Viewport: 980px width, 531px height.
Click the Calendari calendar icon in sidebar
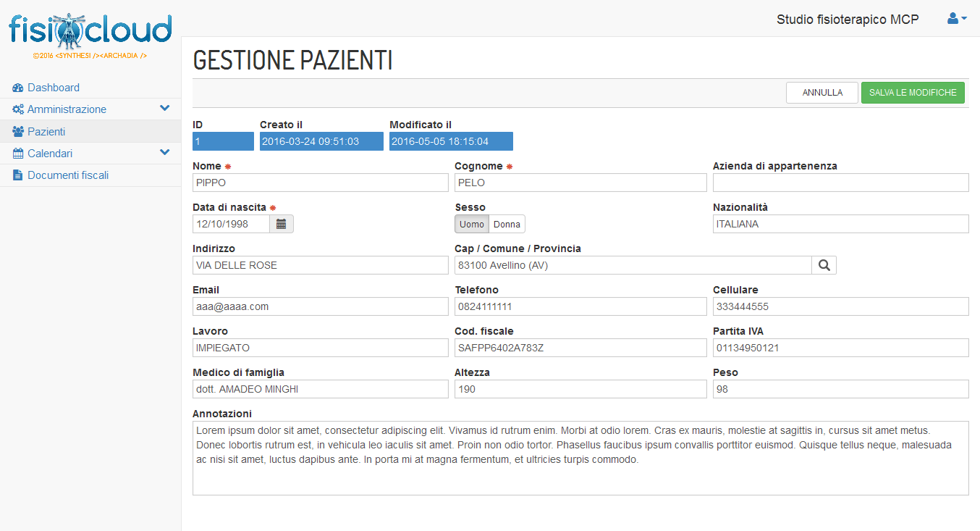(18, 154)
